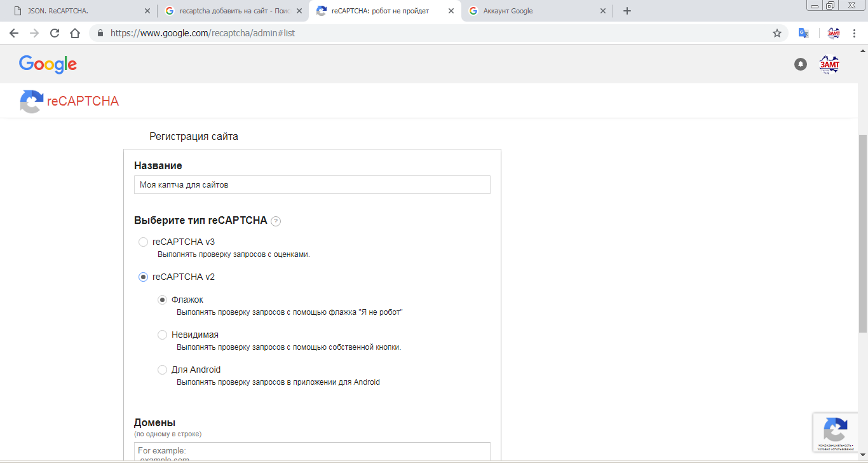This screenshot has height=463, width=868.
Task: Click description mentioning собственной кнопки
Action: click(289, 347)
